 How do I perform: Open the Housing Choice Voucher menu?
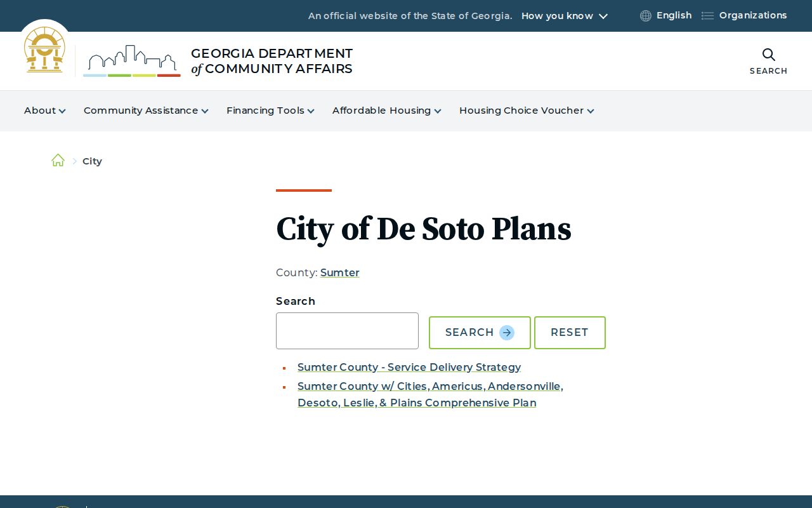point(527,110)
